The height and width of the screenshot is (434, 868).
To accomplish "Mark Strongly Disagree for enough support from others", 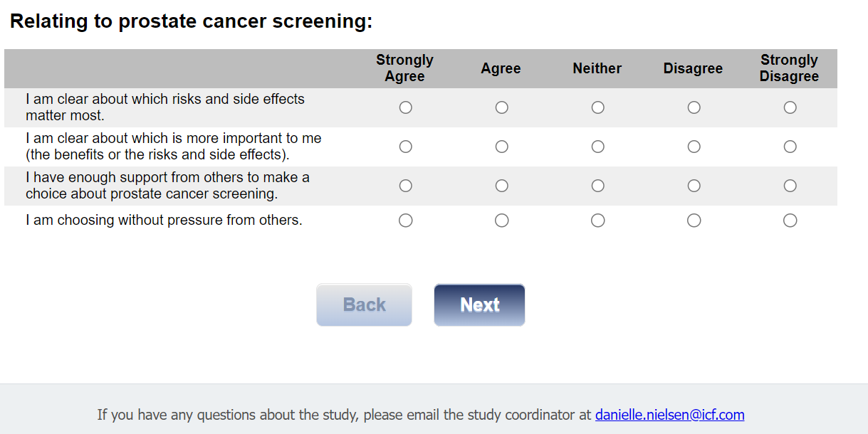I will (790, 186).
